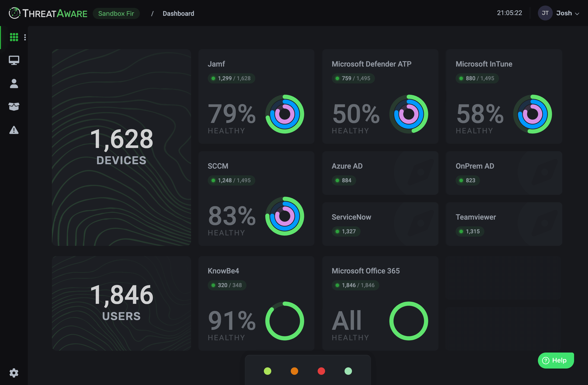Click the ServiceNow title

351,217
